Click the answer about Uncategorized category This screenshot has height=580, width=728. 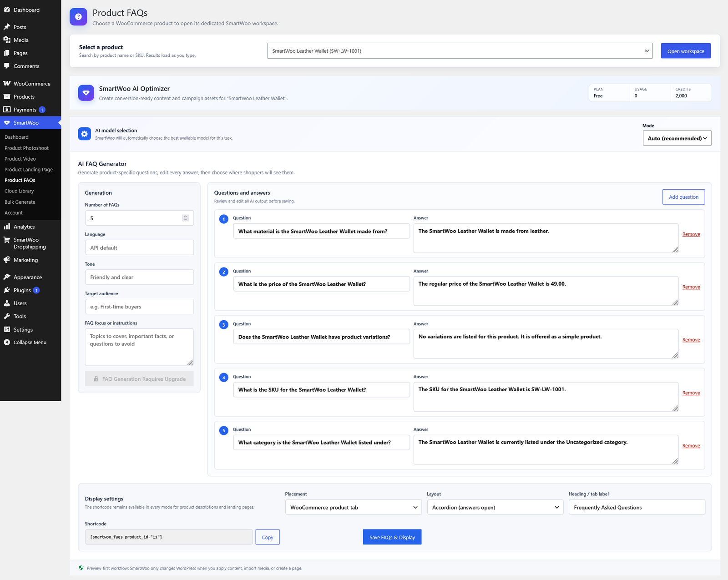546,449
